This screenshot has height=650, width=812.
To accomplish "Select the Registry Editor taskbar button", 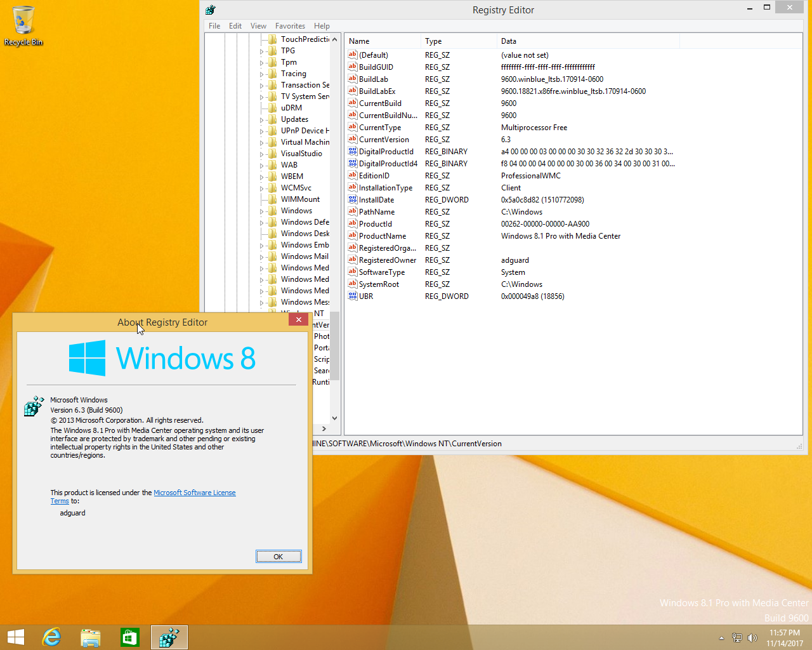I will click(x=169, y=637).
